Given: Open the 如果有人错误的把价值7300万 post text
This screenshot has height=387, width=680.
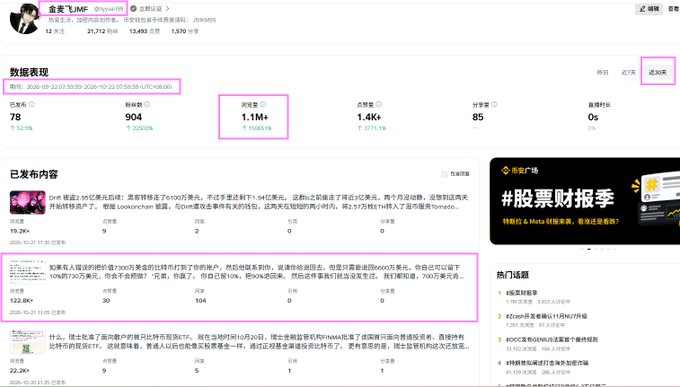Looking at the screenshot, I should pos(257,272).
